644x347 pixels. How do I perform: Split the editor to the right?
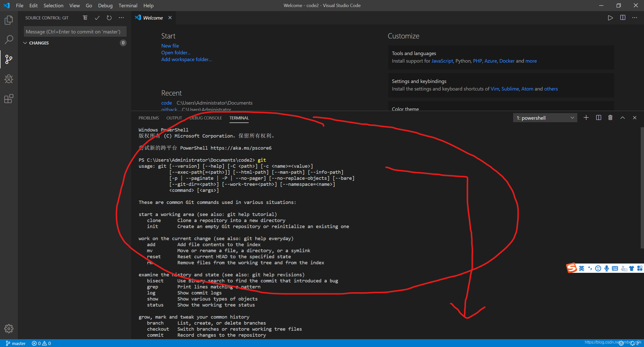point(623,18)
